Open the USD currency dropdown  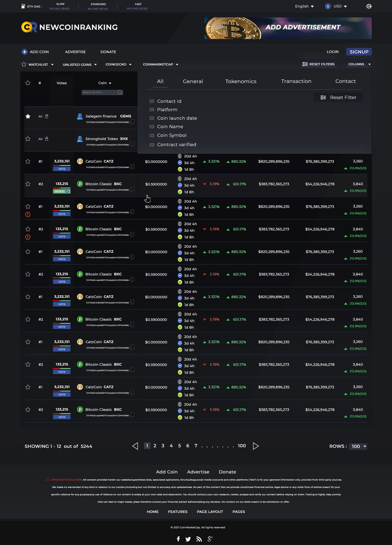coord(336,6)
